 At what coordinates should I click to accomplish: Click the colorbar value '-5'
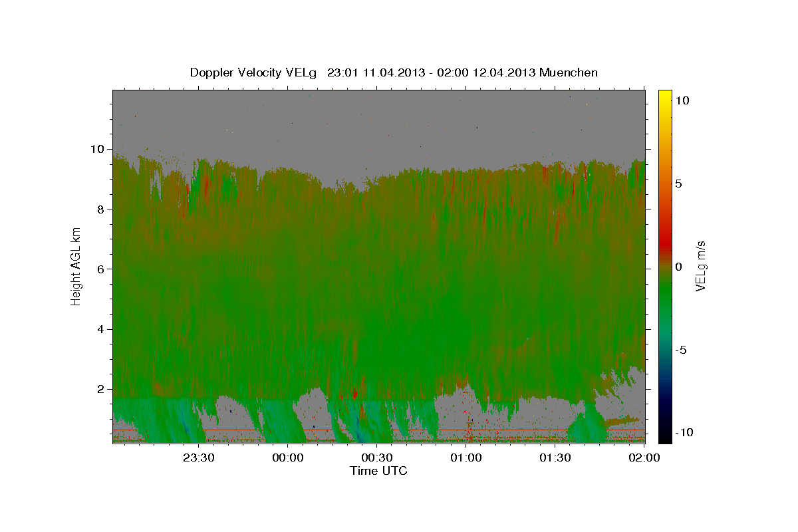pyautogui.click(x=681, y=350)
